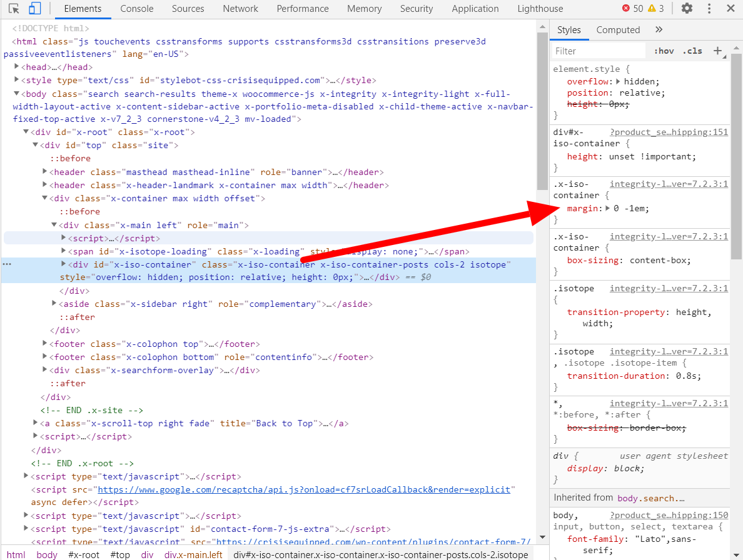Image resolution: width=743 pixels, height=560 pixels.
Task: Expand the aside x-sidebar node
Action: pyautogui.click(x=54, y=303)
